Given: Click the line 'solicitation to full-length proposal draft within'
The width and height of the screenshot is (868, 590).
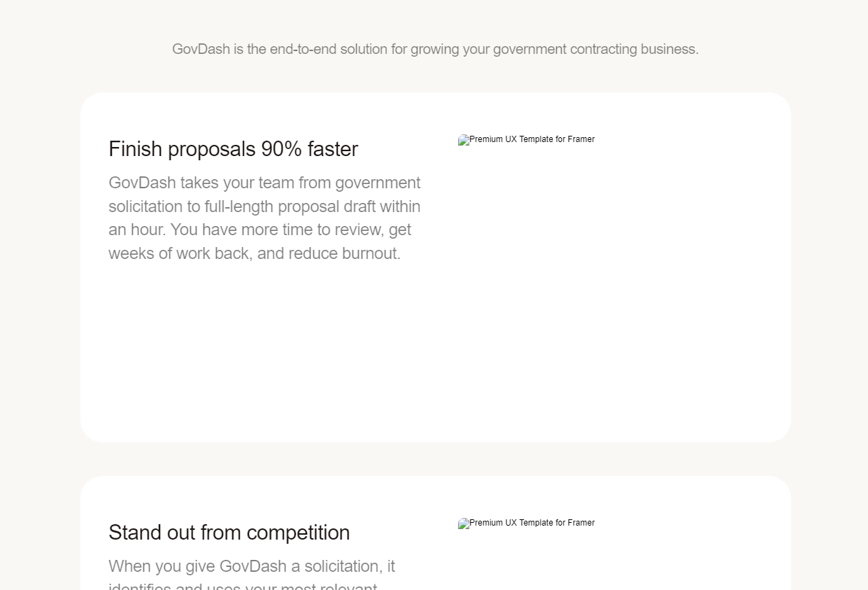Looking at the screenshot, I should (x=264, y=206).
